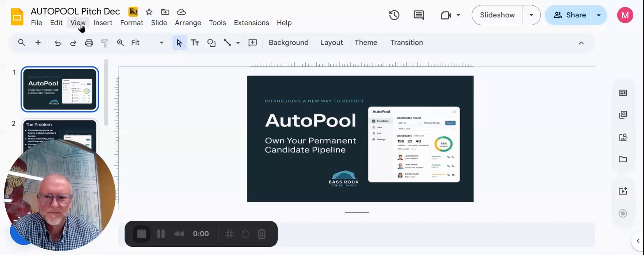The image size is (644, 255).
Task: Redo the last action
Action: click(x=73, y=43)
